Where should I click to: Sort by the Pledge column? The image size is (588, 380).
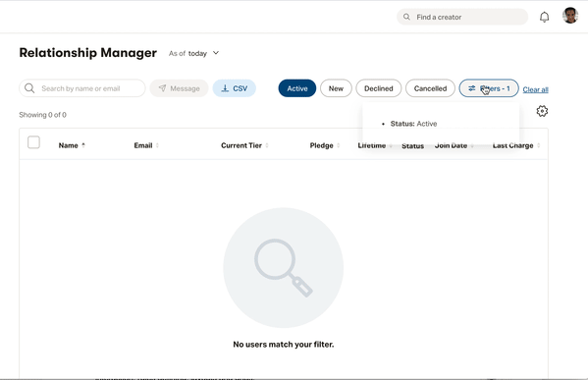click(325, 145)
